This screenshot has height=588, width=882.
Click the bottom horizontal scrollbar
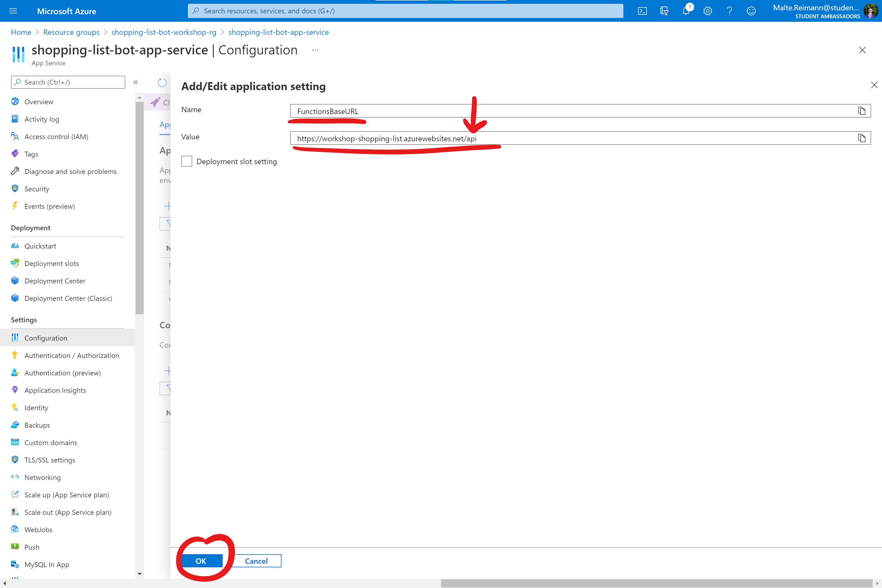pyautogui.click(x=656, y=583)
